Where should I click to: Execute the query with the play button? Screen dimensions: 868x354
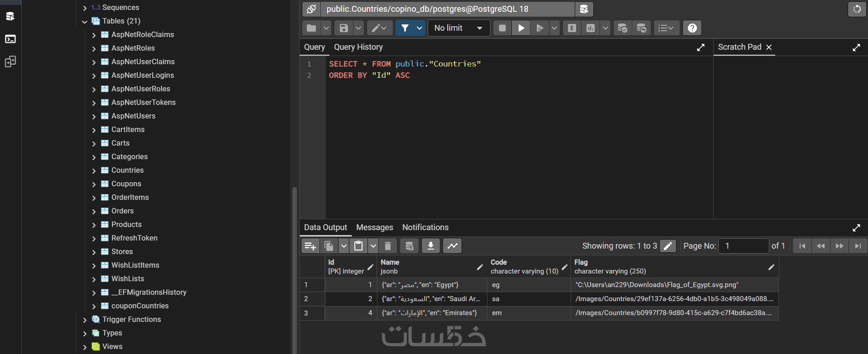coord(521,28)
